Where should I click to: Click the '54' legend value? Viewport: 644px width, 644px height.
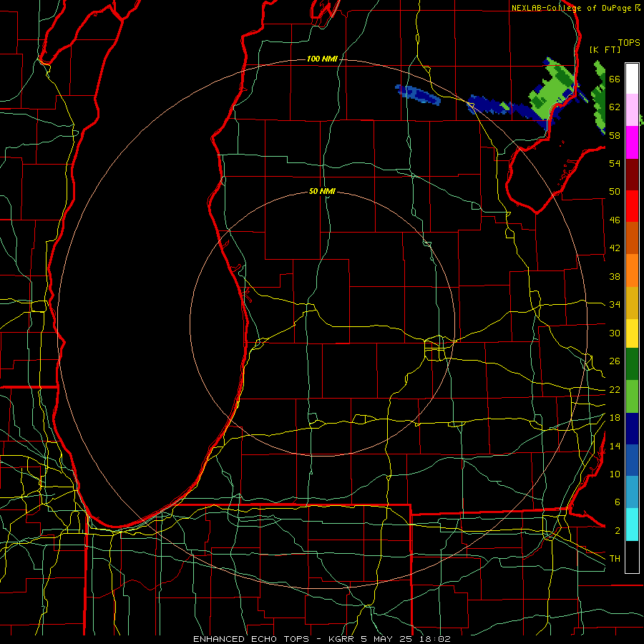[x=615, y=163]
